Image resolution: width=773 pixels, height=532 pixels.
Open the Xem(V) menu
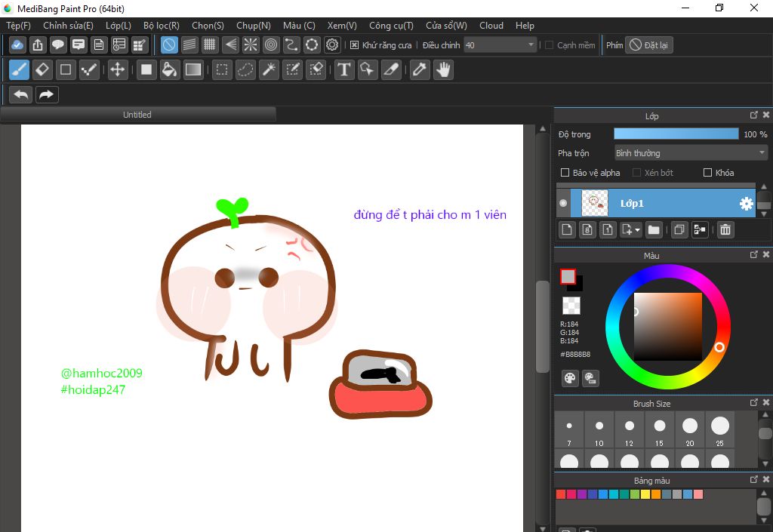point(342,26)
